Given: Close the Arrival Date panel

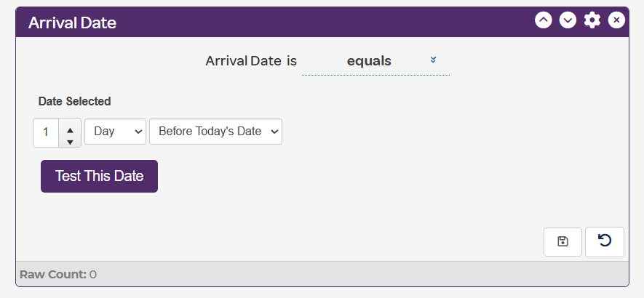Looking at the screenshot, I should point(616,20).
